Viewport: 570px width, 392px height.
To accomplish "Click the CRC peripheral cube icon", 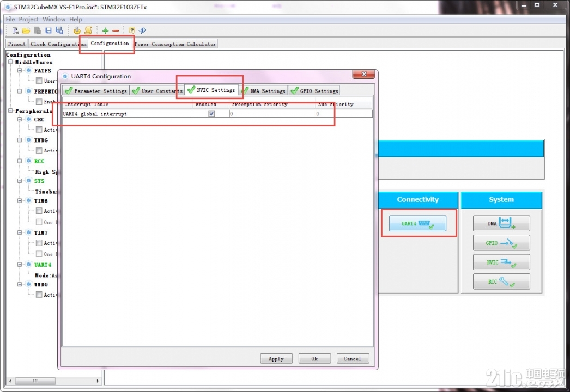I will click(x=29, y=119).
